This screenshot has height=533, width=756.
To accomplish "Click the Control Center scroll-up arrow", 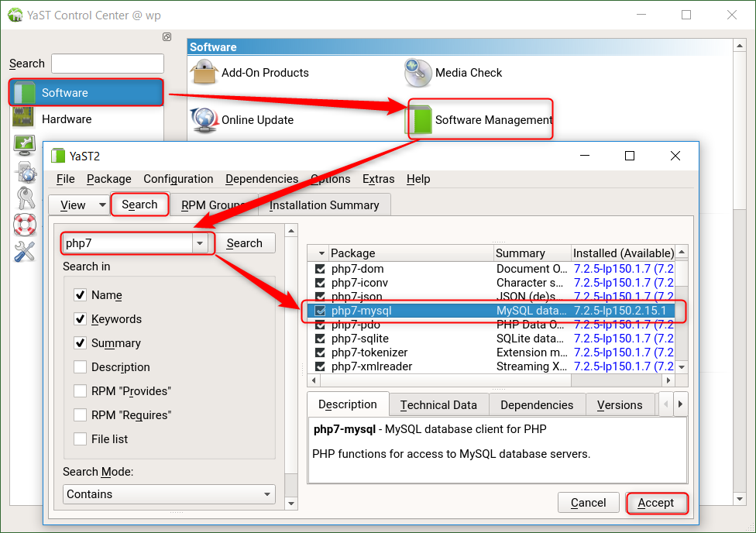I will (x=739, y=46).
